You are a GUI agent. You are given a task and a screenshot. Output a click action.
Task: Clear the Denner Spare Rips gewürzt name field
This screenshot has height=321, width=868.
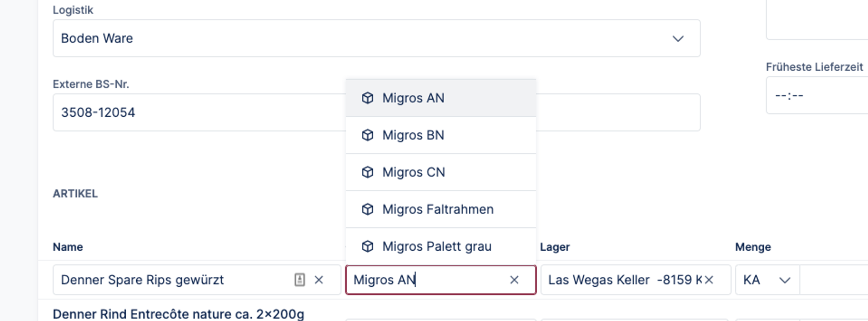click(319, 280)
